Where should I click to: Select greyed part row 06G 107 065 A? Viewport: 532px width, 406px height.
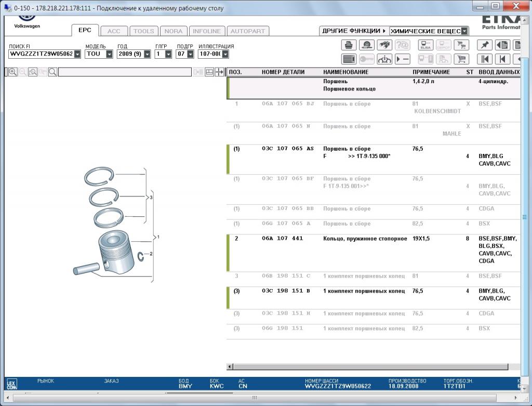coord(373,227)
